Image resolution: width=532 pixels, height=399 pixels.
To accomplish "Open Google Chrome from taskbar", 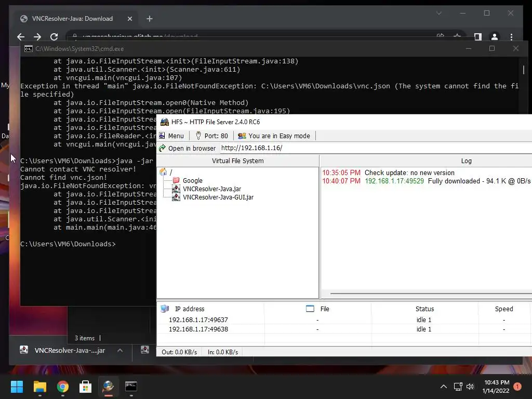I will (62, 386).
